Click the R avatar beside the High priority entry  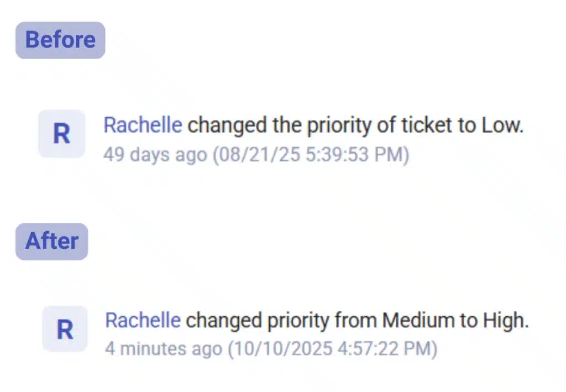(65, 329)
